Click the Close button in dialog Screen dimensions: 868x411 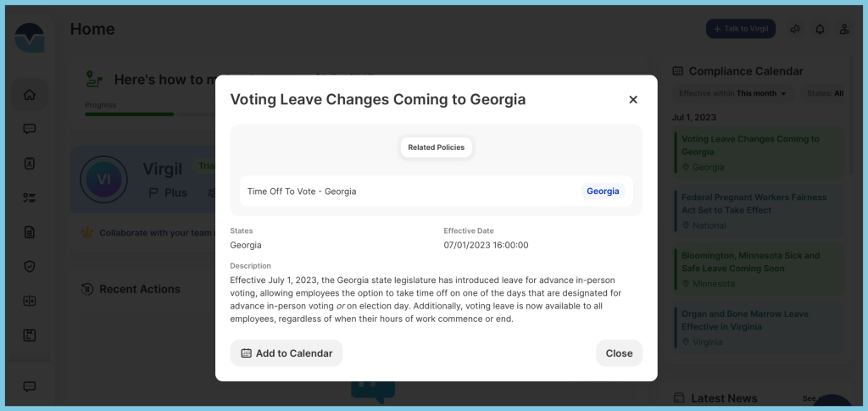[619, 353]
